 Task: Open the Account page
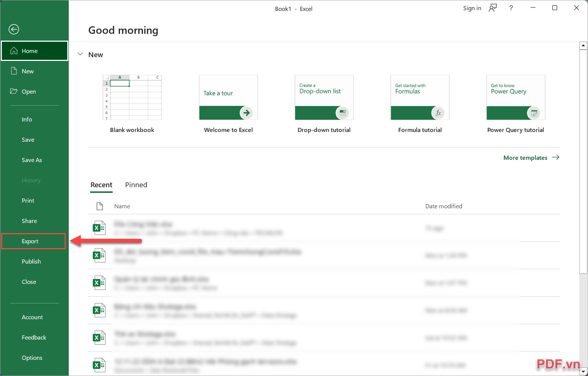click(x=35, y=317)
